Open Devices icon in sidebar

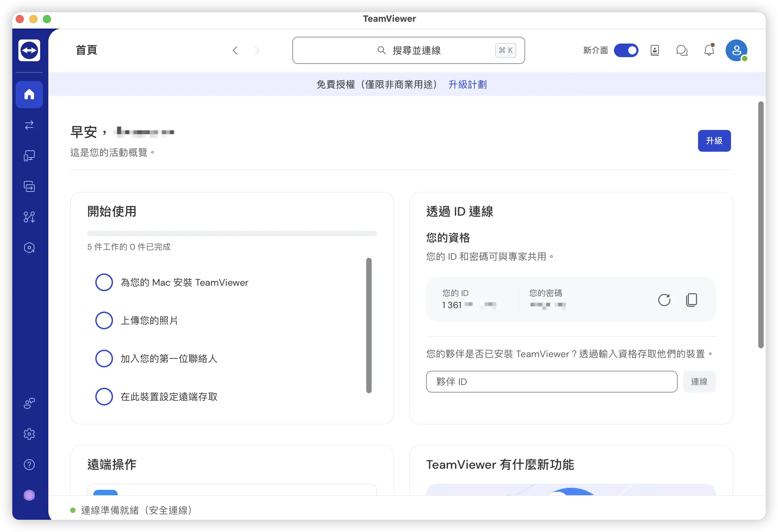(x=29, y=156)
